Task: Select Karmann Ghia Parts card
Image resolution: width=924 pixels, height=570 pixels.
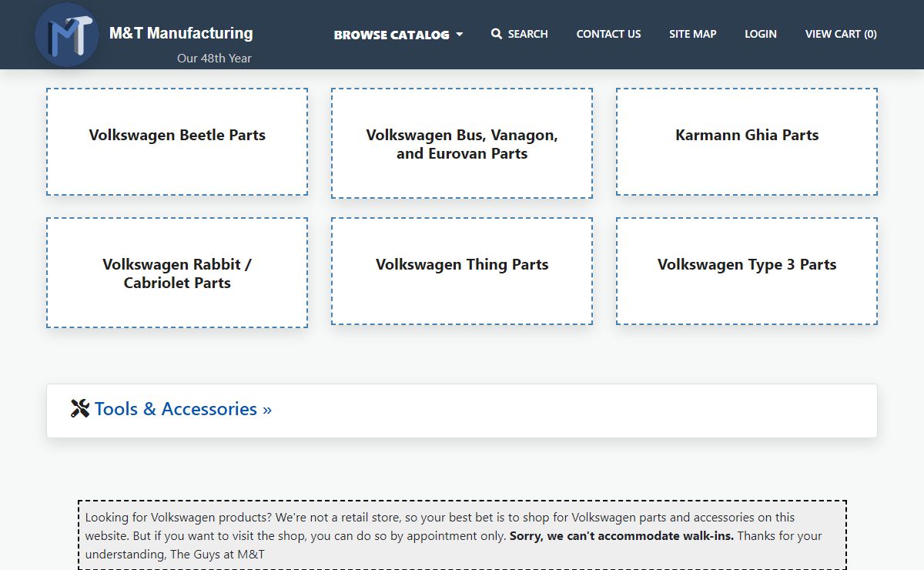Action: [747, 142]
